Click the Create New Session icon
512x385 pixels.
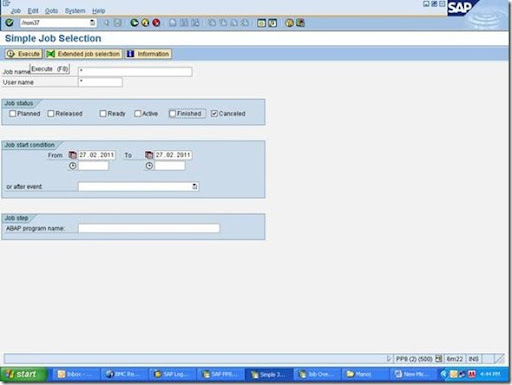pos(262,23)
